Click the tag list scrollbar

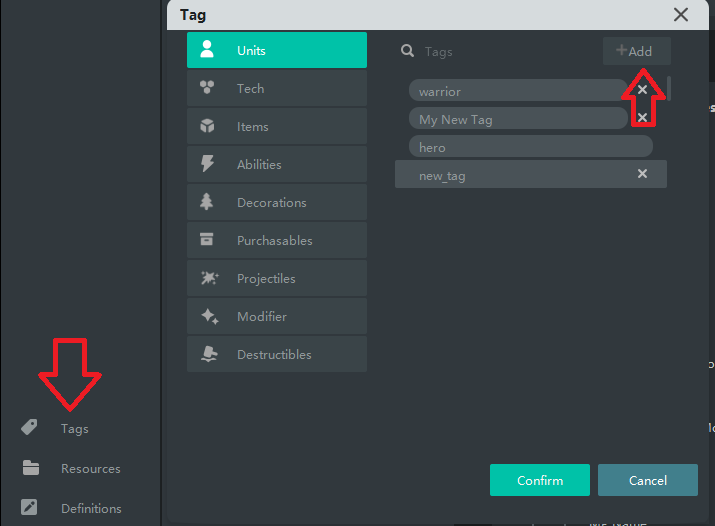click(668, 88)
